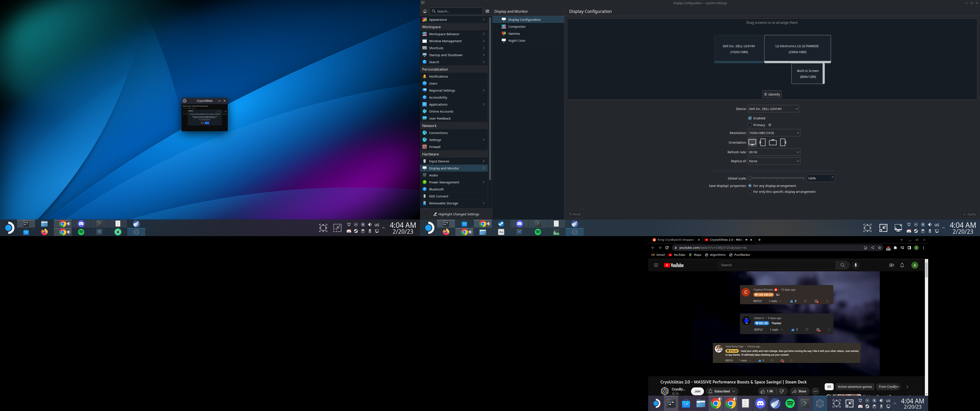
Task: Click the Join button on the YouTube channel
Action: tap(697, 391)
